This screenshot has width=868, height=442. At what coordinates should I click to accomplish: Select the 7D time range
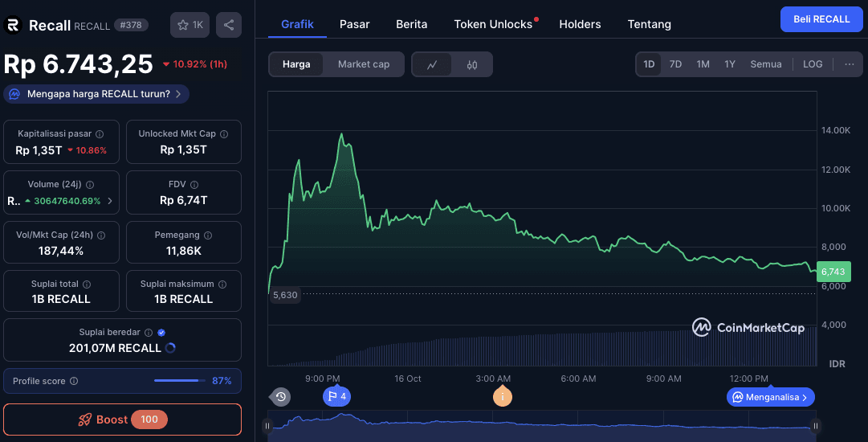tap(675, 64)
